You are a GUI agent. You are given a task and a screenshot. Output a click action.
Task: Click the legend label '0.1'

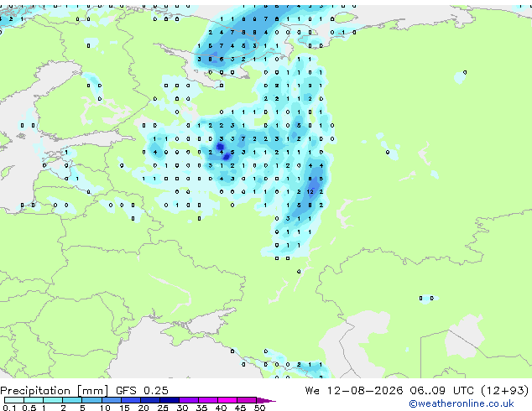(9, 408)
